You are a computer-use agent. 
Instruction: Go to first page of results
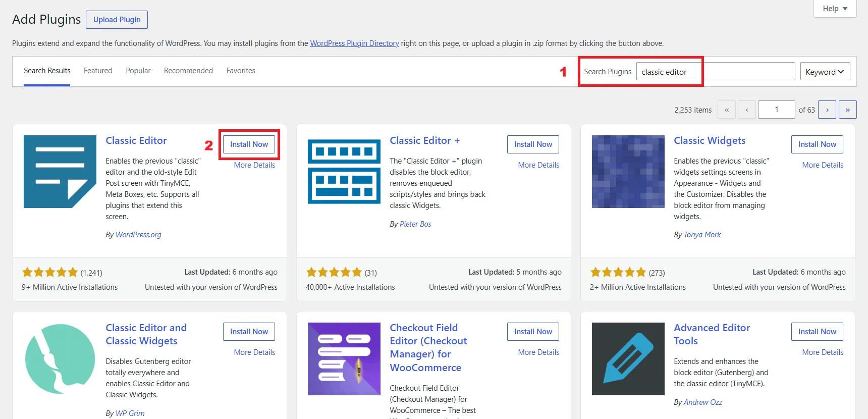727,110
